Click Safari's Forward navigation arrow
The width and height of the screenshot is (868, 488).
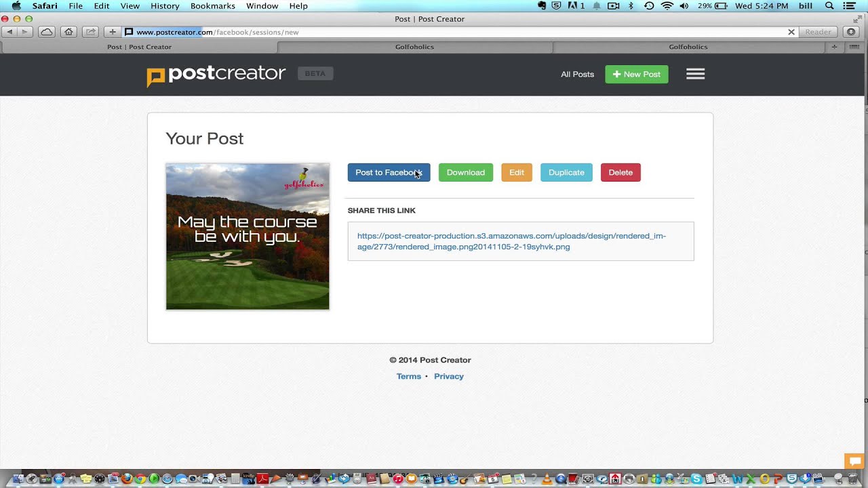pos(25,32)
